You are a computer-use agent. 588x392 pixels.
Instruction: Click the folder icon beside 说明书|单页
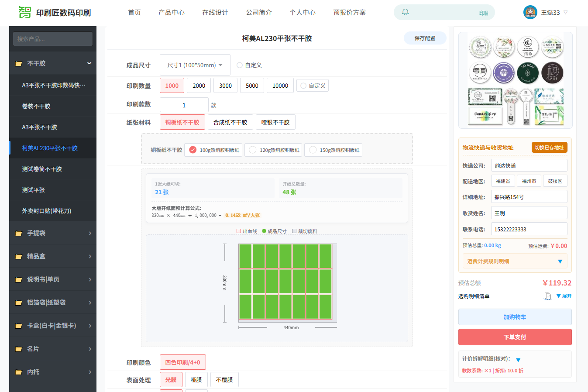tap(19, 280)
